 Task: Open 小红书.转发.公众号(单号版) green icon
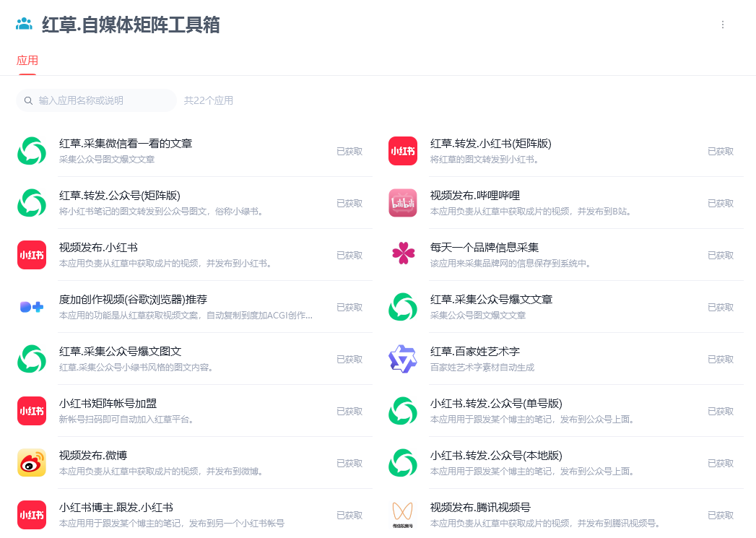click(403, 411)
